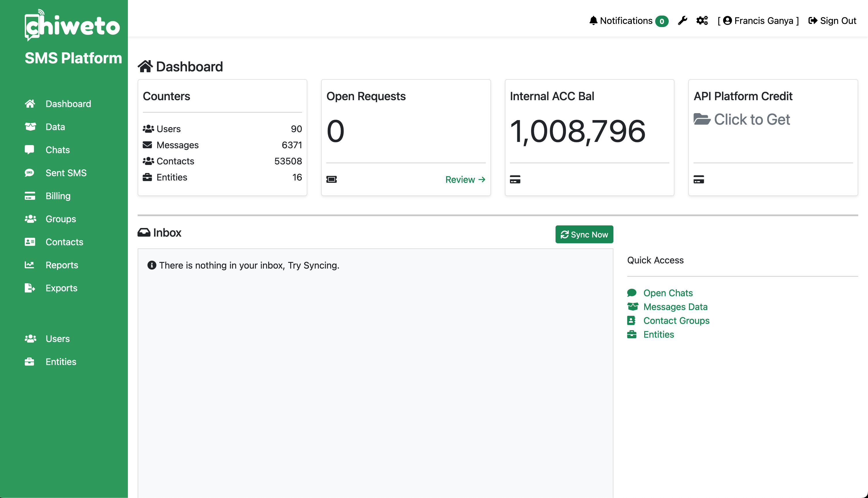Click the Dashboard home icon in the sidebar
Image resolution: width=868 pixels, height=498 pixels.
[30, 104]
